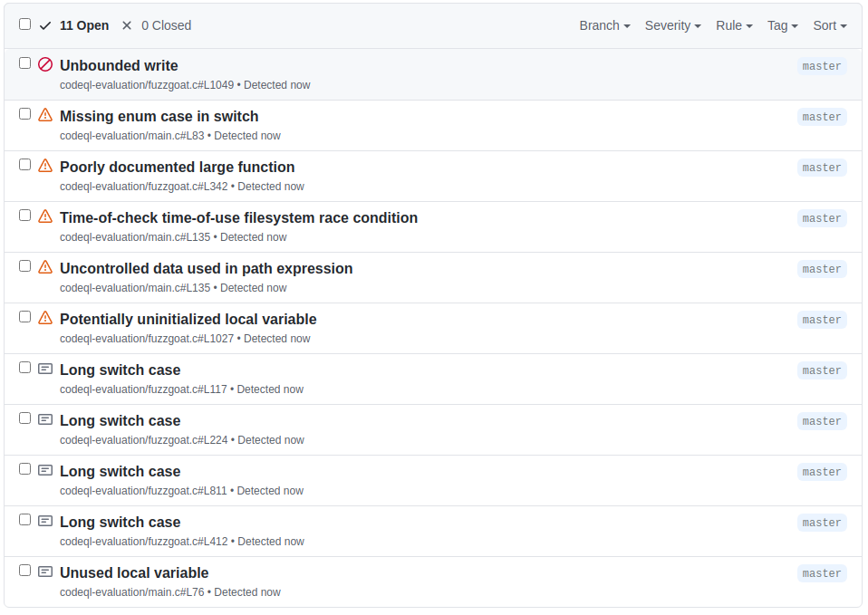Image resolution: width=868 pixels, height=615 pixels.
Task: Click the warning triangle beside Time-of-check race condition
Action: click(x=45, y=216)
